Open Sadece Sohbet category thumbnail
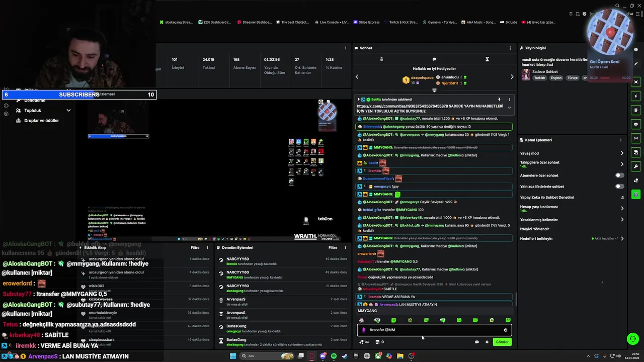 526,74
